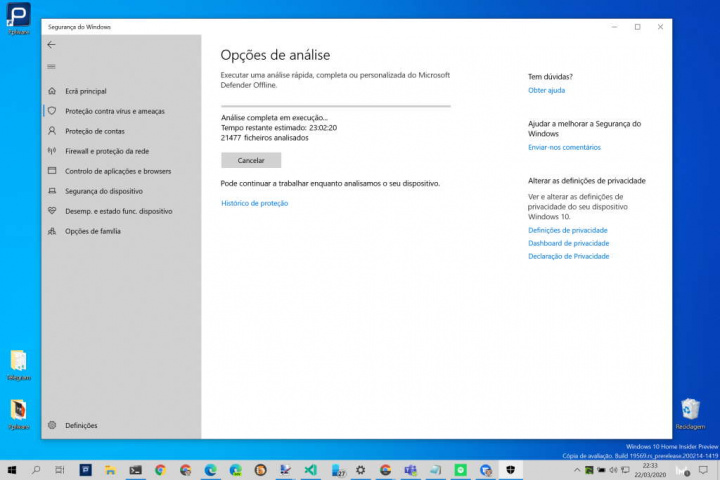Toggle the hamburger navigation menu

(51, 67)
